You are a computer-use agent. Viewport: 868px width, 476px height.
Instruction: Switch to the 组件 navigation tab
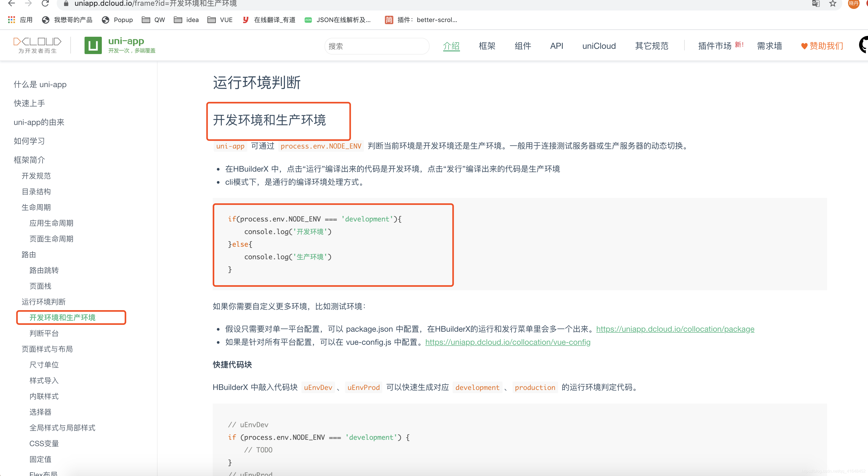tap(523, 46)
